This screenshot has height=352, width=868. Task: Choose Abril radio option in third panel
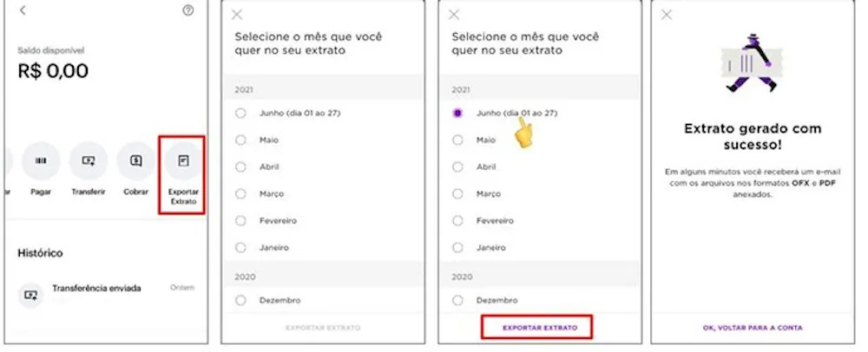coord(458,167)
